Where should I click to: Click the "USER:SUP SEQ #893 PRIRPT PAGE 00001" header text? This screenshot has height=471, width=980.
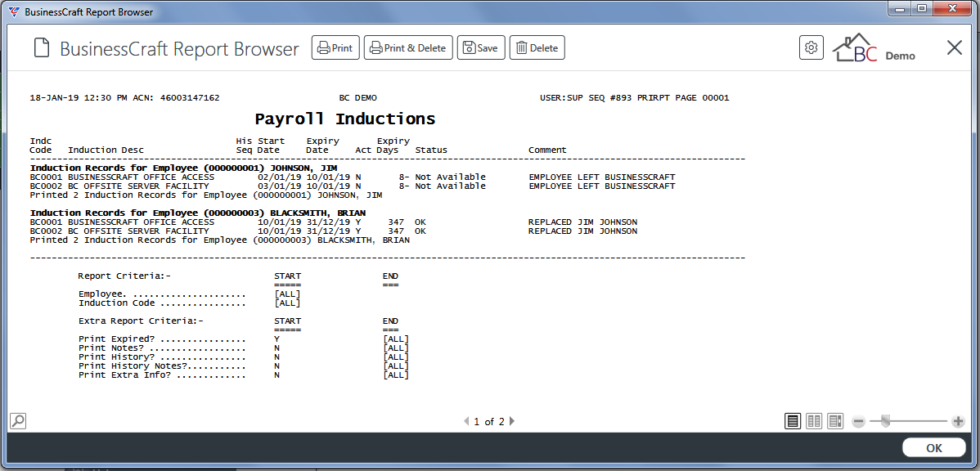(x=634, y=98)
